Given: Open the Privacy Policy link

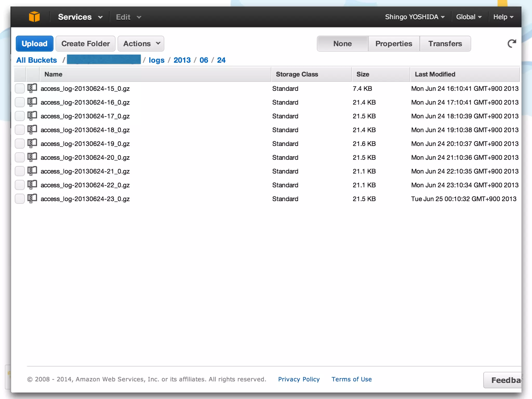Looking at the screenshot, I should [x=299, y=379].
